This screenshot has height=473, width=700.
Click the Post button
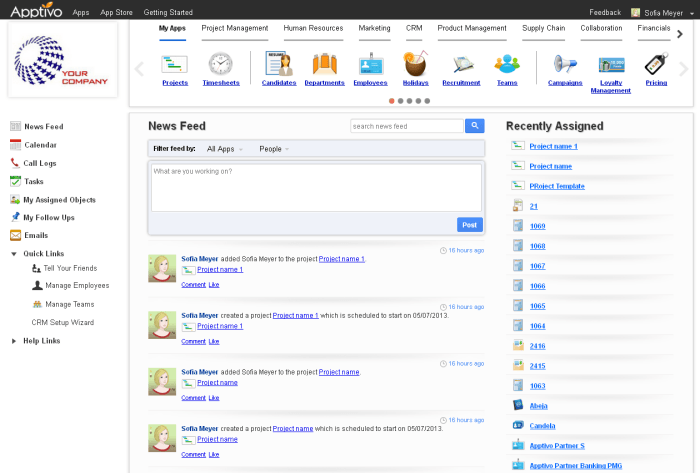coord(470,225)
